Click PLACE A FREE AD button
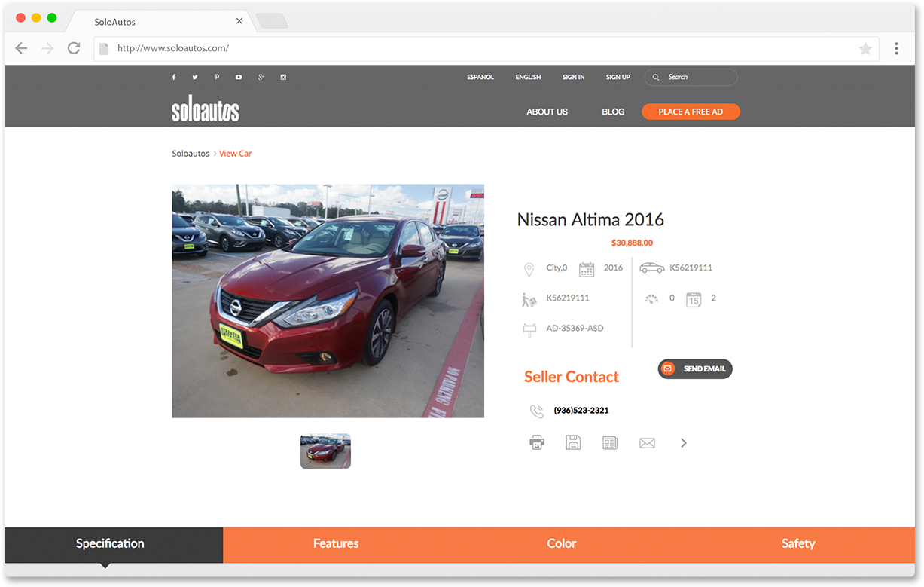Image resolution: width=924 pixels, height=587 pixels. [691, 112]
